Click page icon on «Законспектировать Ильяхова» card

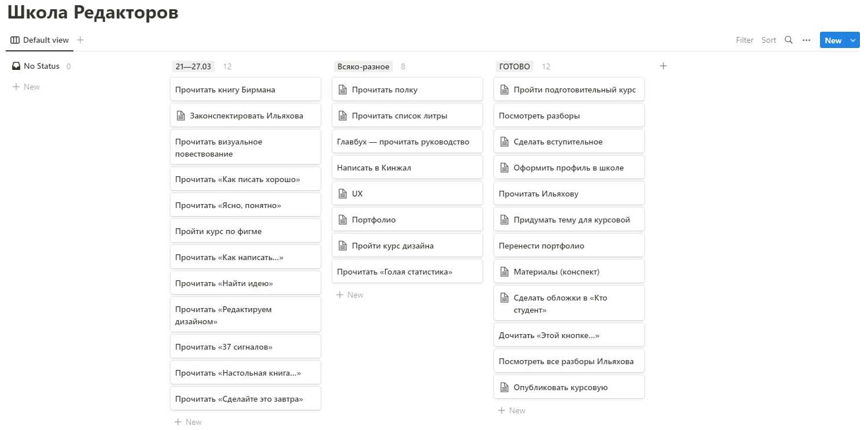click(181, 116)
